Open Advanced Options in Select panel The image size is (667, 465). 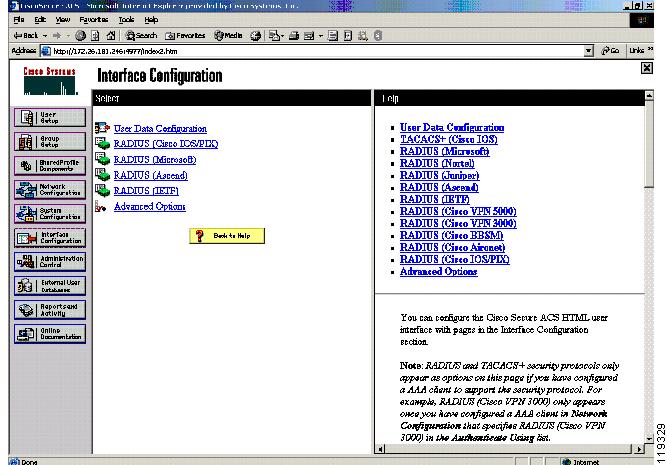[x=150, y=207]
